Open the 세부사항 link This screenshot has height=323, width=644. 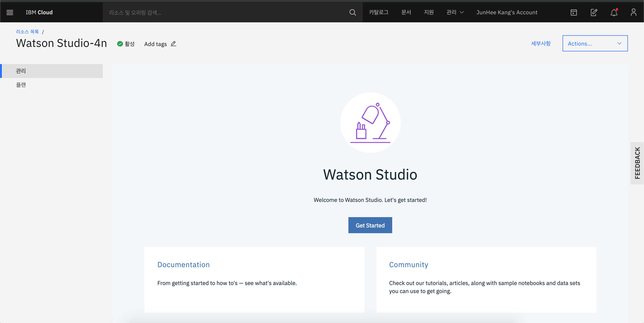(x=540, y=44)
